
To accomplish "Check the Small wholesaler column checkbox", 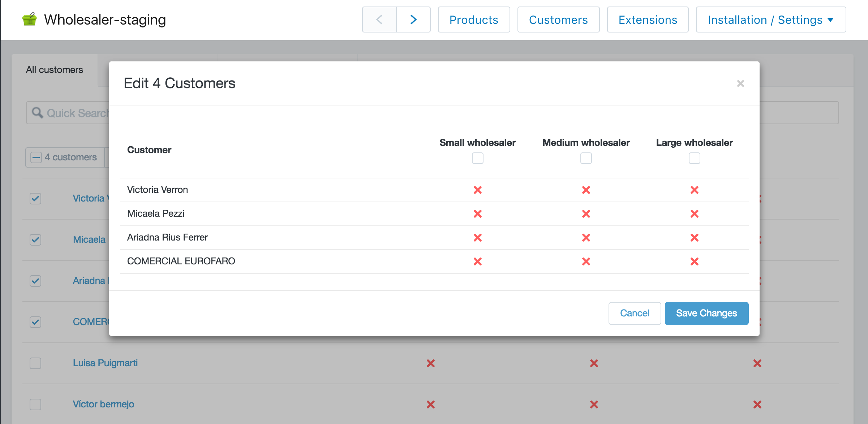I will pyautogui.click(x=478, y=158).
